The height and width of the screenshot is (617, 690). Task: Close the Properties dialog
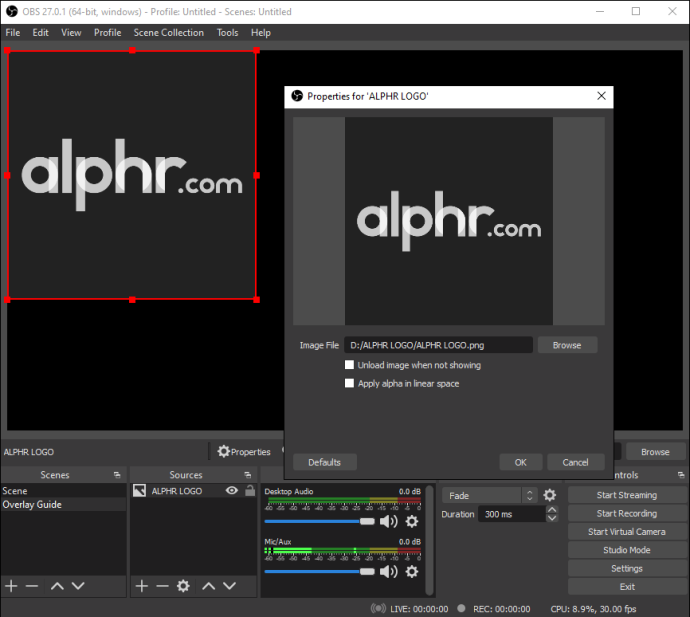click(x=601, y=96)
